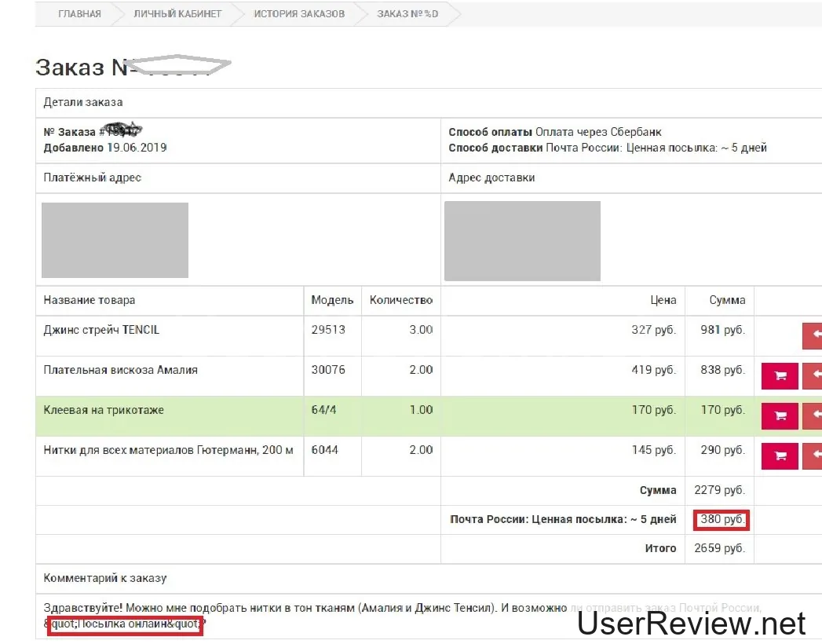Click return arrow icon for Клеевая на трикотаже
The image size is (822, 644).
coord(813,415)
